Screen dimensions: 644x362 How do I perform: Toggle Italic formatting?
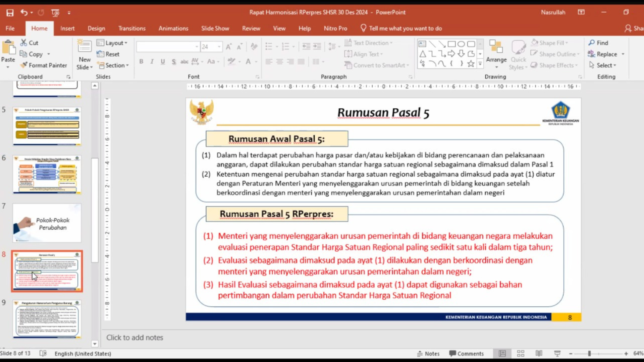152,61
